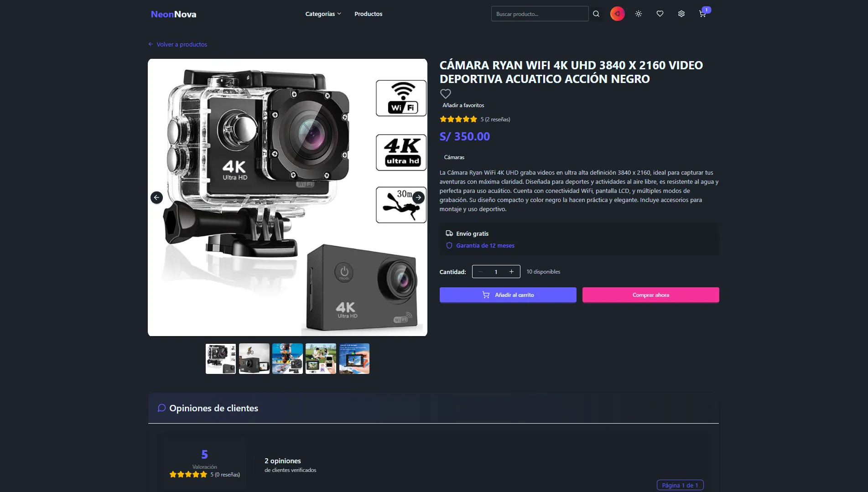Open the shopping cart icon
Image resolution: width=868 pixels, height=492 pixels.
pos(702,14)
